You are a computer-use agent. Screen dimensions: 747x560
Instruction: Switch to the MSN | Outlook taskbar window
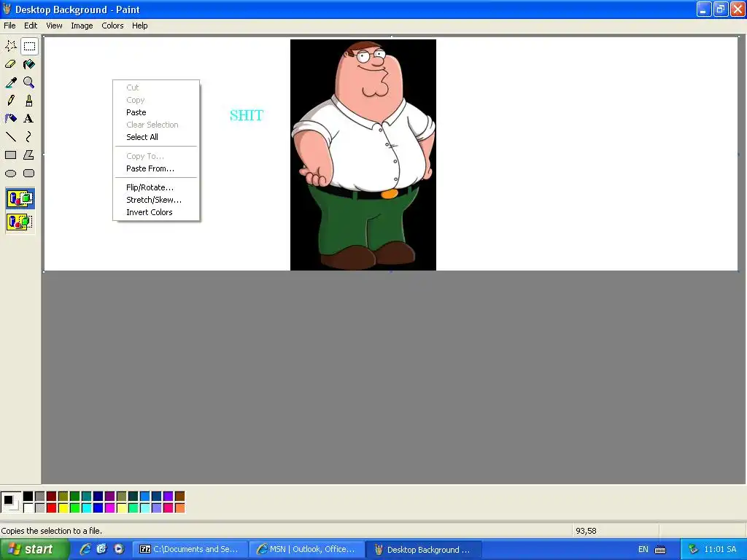pos(307,550)
